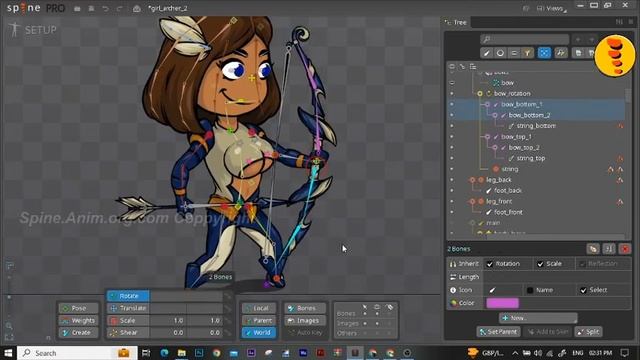Switch axes to World
This screenshot has height=360, width=640.
(259, 333)
